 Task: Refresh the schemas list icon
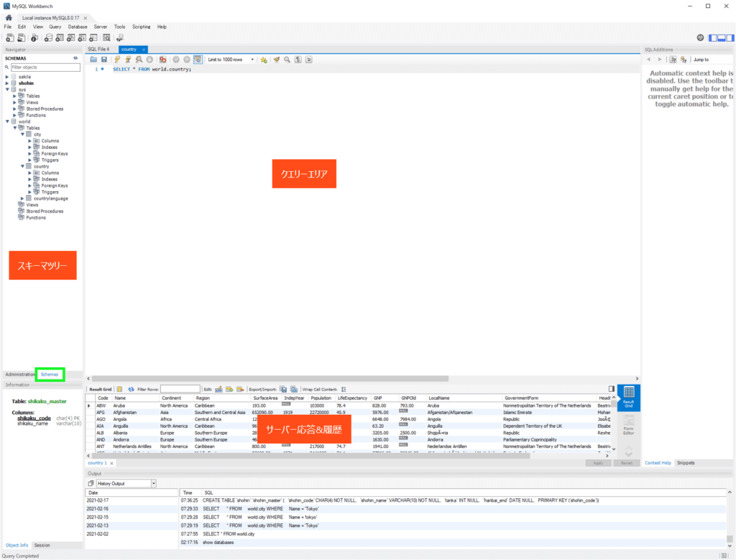click(75, 58)
